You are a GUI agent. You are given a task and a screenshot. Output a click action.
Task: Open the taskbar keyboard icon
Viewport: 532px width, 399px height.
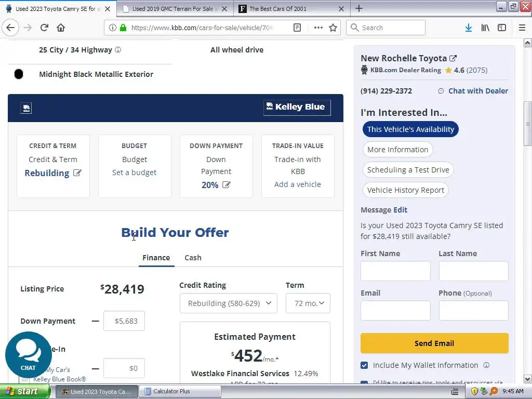coord(455,392)
